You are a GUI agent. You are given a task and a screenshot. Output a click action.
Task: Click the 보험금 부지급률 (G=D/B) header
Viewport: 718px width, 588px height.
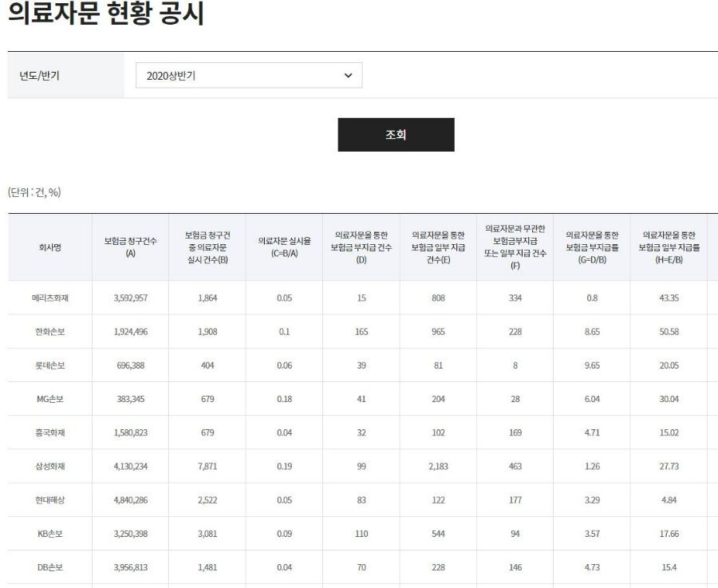pyautogui.click(x=592, y=247)
